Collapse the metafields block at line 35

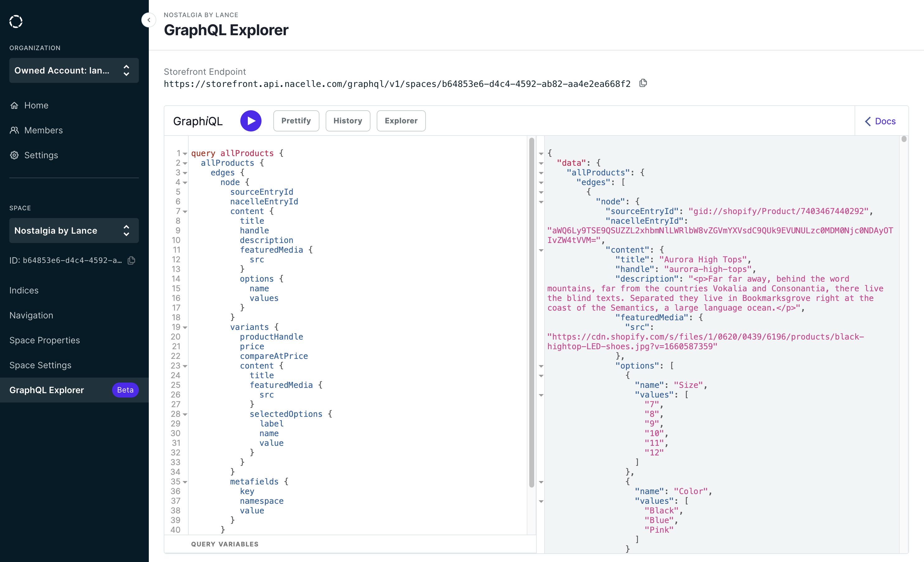[x=185, y=482]
